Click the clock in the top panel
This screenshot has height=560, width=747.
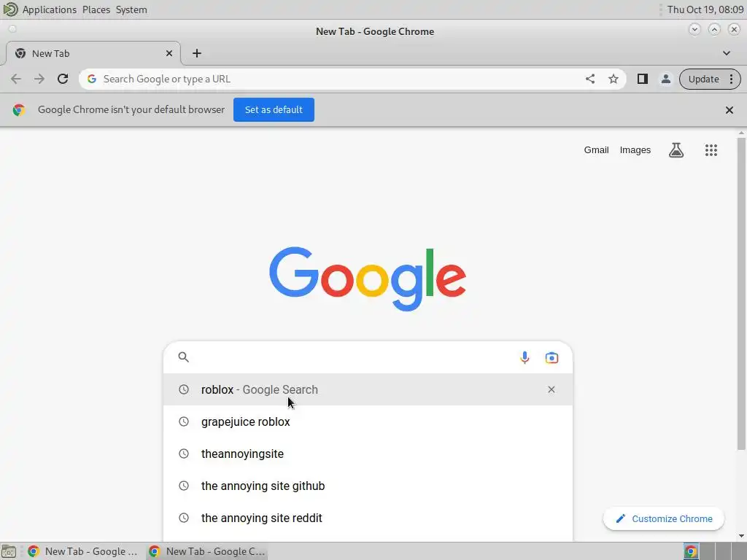705,9
